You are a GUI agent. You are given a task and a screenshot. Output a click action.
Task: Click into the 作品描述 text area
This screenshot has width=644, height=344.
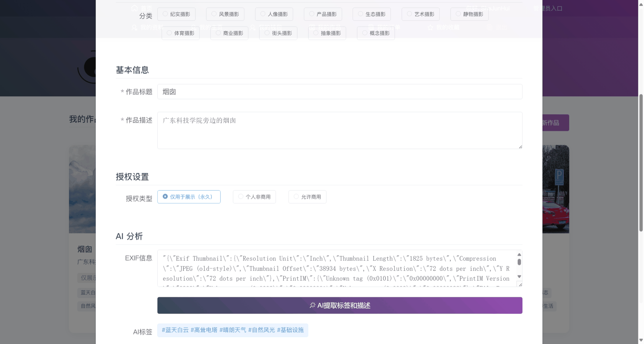[339, 130]
